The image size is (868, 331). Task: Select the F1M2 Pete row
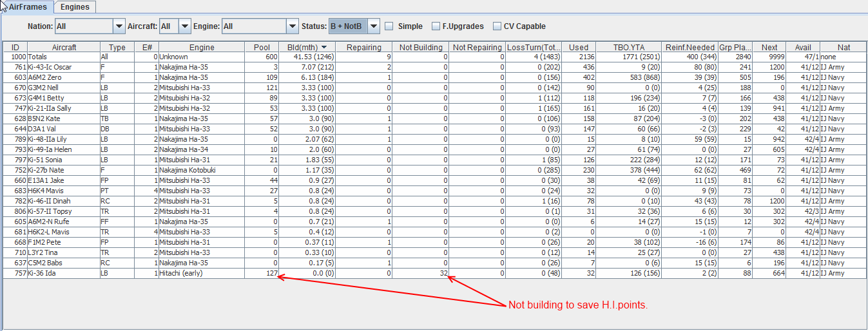click(435, 243)
